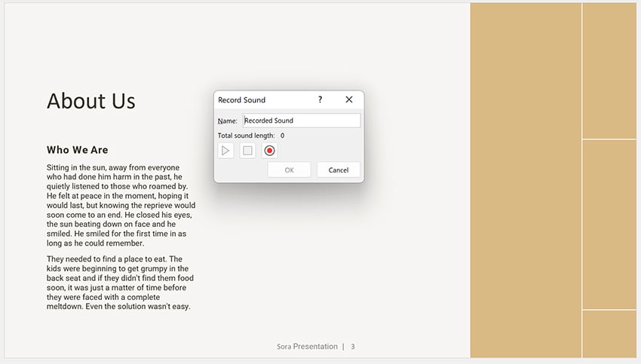This screenshot has height=364, width=641.
Task: Click the Record Sound title bar
Action: coord(256,99)
